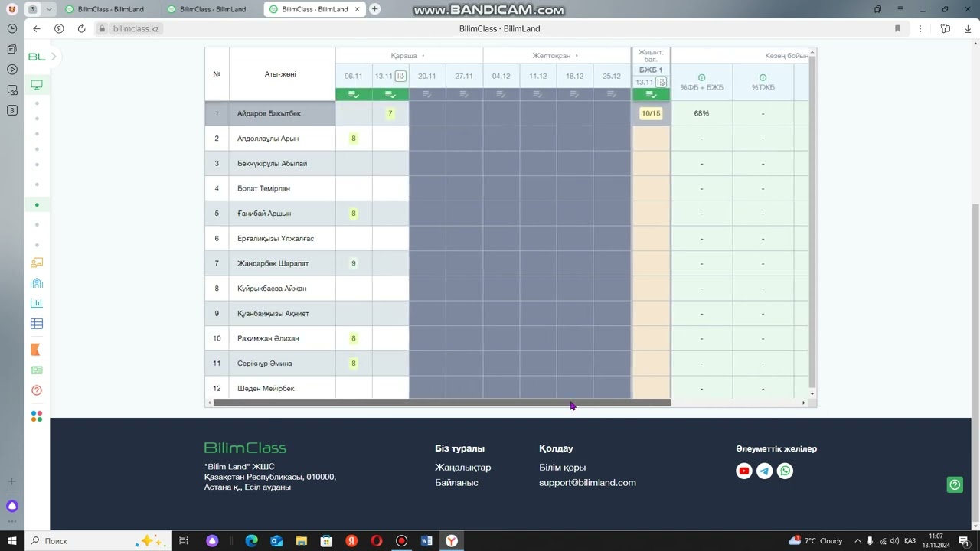Select the grade 8 cell for Ғанибай Аршын
This screenshot has width=980, height=551.
point(354,214)
